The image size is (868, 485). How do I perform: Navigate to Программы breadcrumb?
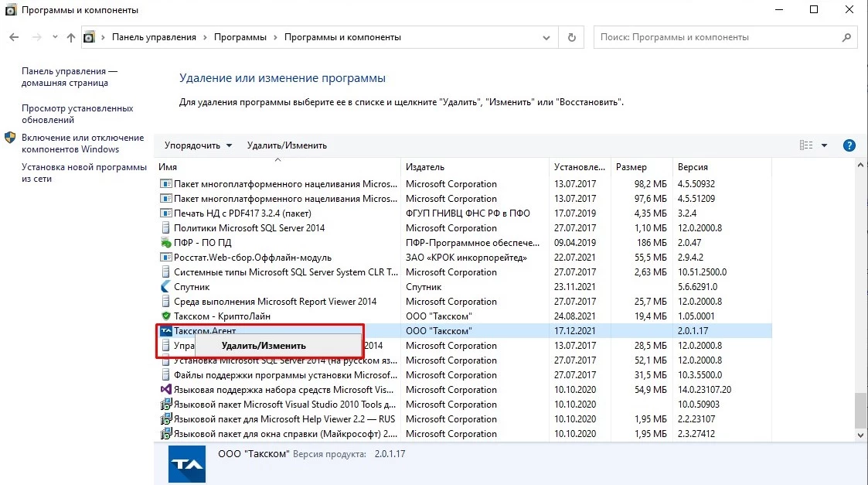[x=240, y=37]
